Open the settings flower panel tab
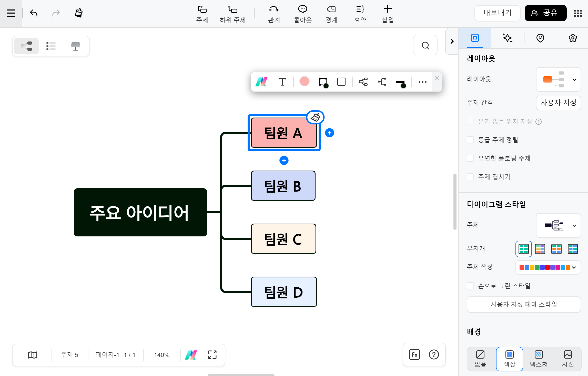Image resolution: width=588 pixels, height=376 pixels. (573, 38)
